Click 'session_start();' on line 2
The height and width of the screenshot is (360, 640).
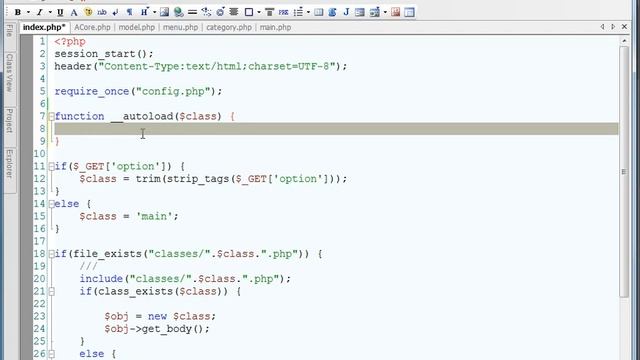(104, 54)
